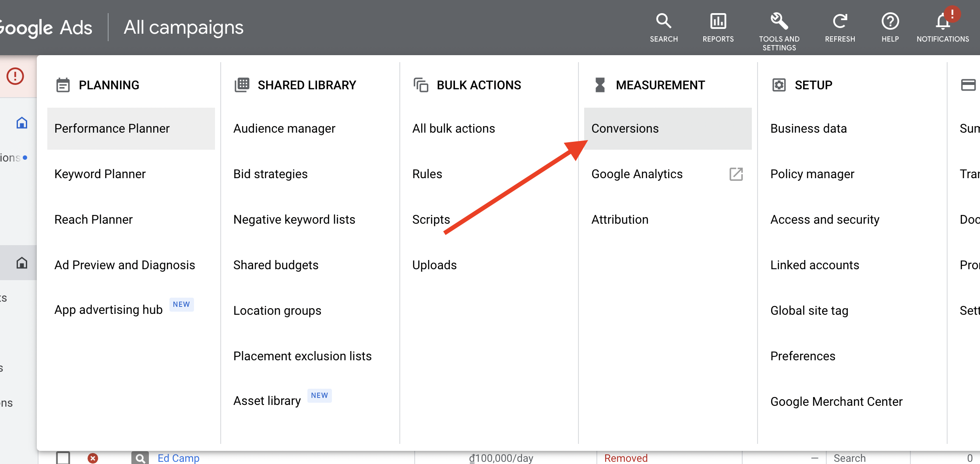Click the Shared Library grid icon

click(242, 85)
